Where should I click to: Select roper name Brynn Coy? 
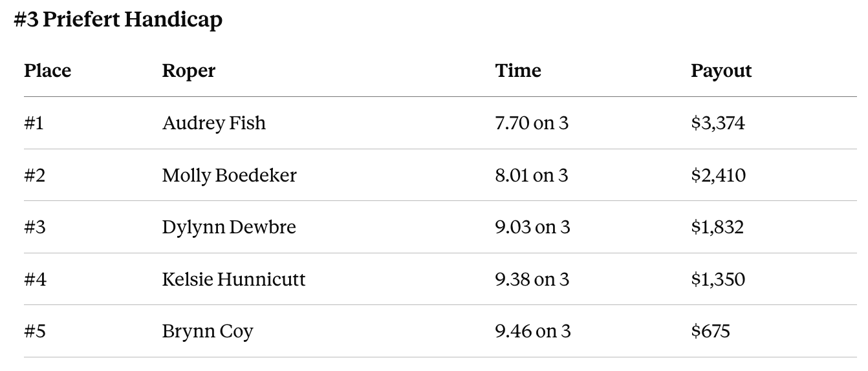tap(208, 332)
